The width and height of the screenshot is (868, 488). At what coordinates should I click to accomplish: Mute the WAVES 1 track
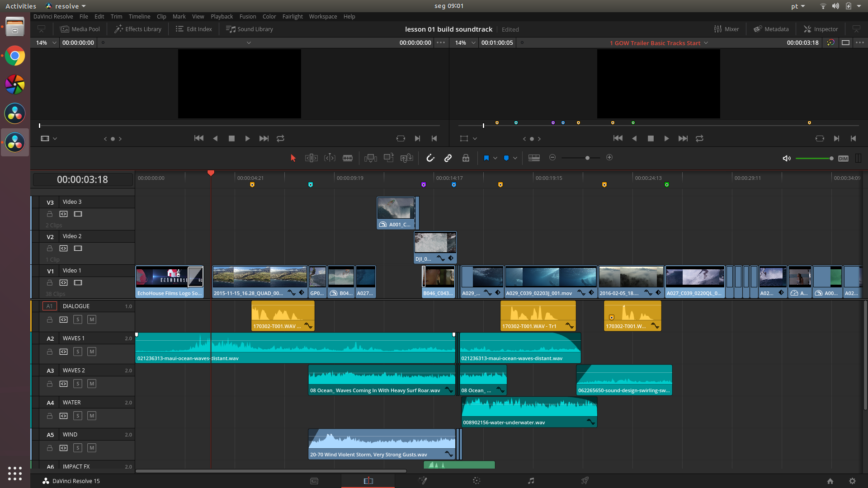(x=92, y=352)
